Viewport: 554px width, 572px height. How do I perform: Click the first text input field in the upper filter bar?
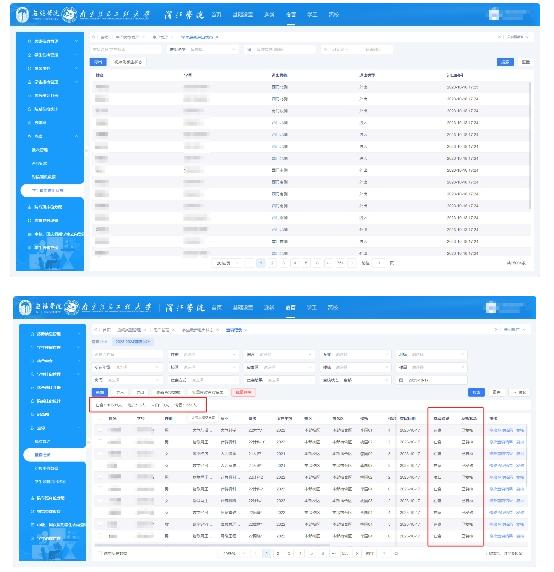(126, 49)
